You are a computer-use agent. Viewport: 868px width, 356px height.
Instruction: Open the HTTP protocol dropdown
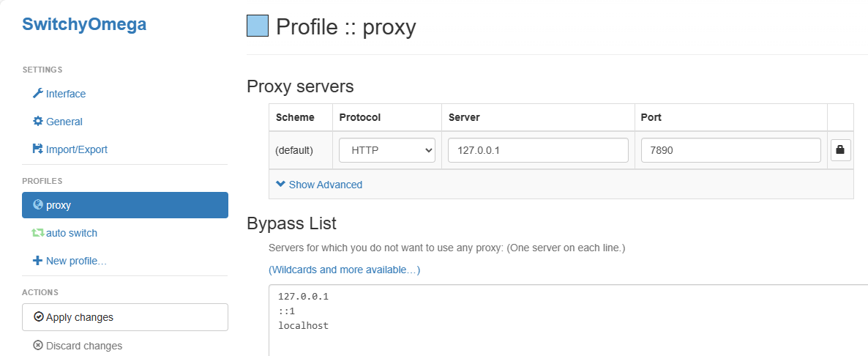click(x=387, y=150)
